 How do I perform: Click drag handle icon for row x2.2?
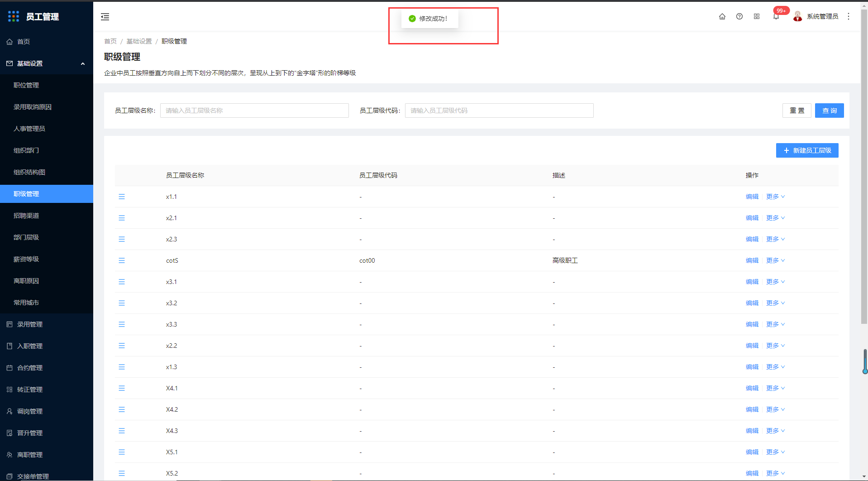pos(122,346)
